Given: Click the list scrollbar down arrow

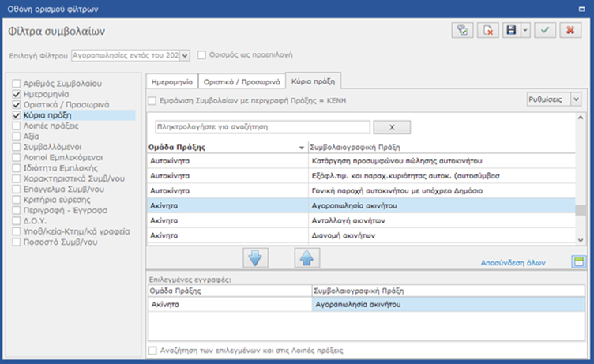Looking at the screenshot, I should 581,240.
